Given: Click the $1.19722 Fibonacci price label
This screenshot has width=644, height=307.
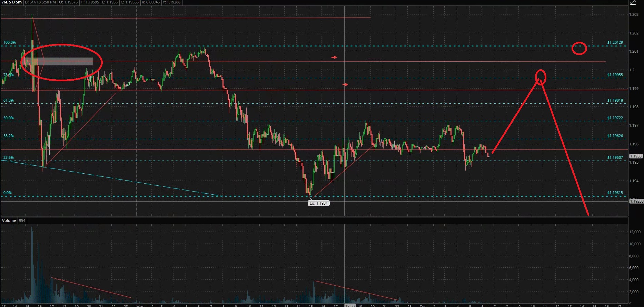Looking at the screenshot, I should (x=615, y=118).
